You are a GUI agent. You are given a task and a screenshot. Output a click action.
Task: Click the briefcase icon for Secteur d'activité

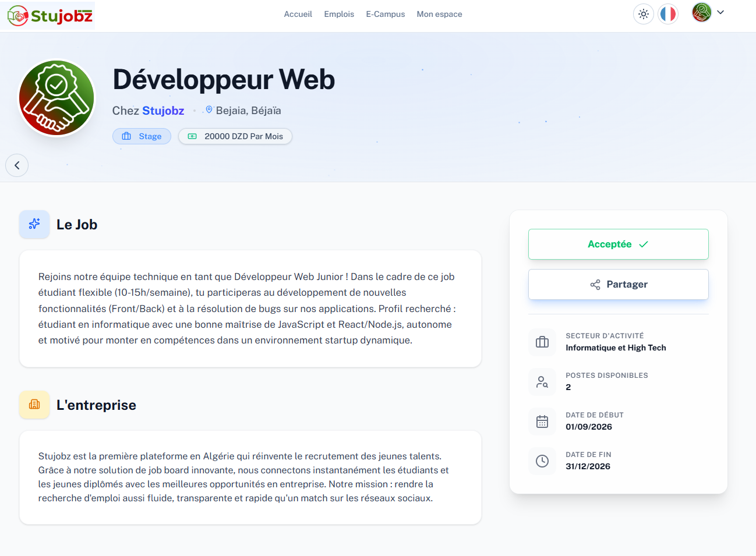click(542, 342)
